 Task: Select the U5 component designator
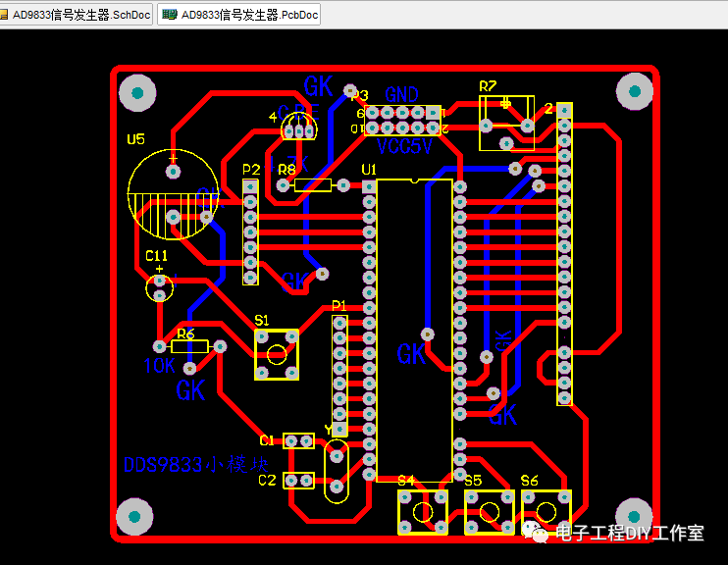click(x=136, y=139)
